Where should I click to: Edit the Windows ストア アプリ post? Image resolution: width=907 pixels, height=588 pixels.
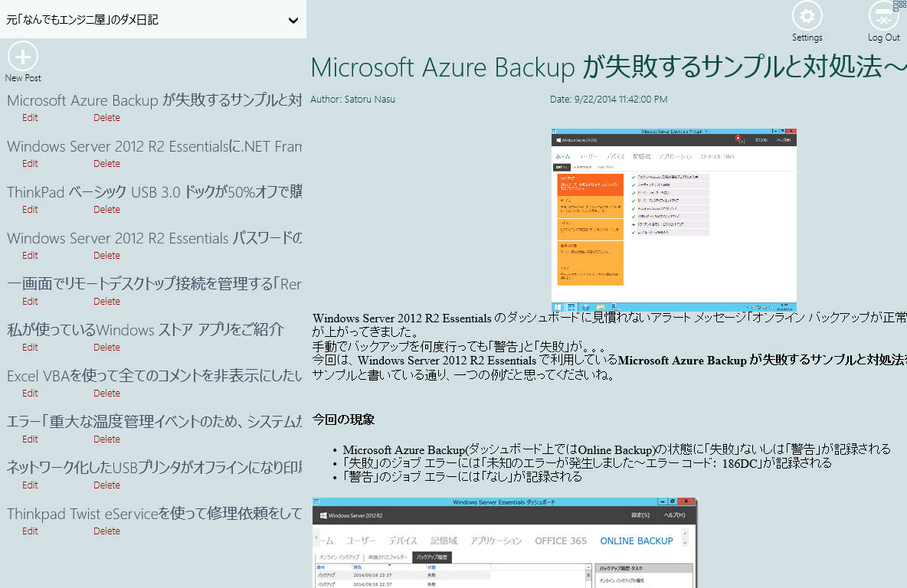point(30,348)
